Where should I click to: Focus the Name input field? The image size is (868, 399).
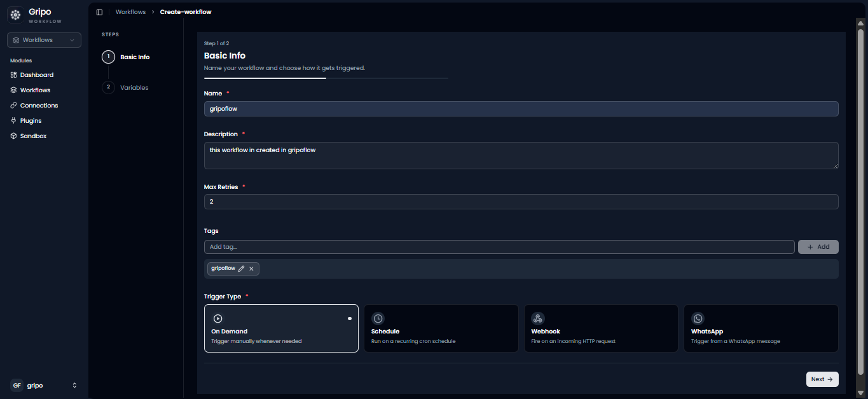tap(521, 109)
